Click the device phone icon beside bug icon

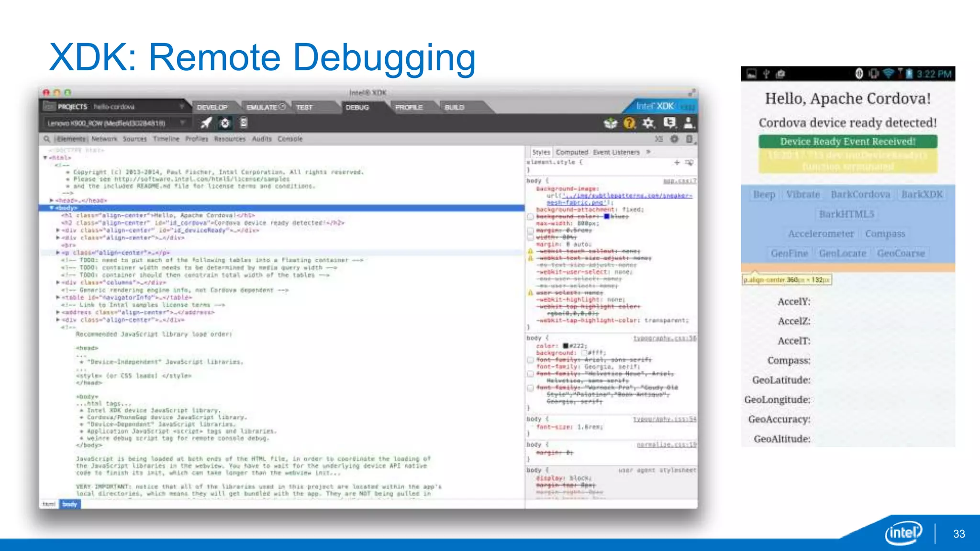coord(244,123)
